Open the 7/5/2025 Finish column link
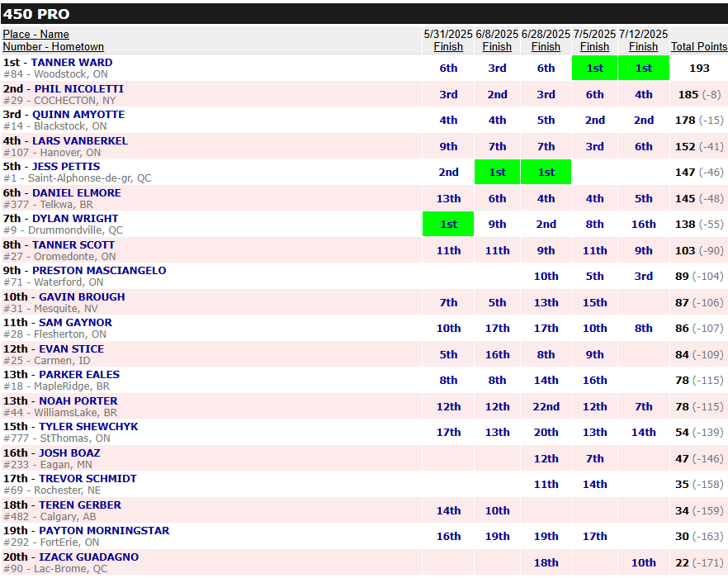Viewport: 728px width, 578px height. (594, 47)
